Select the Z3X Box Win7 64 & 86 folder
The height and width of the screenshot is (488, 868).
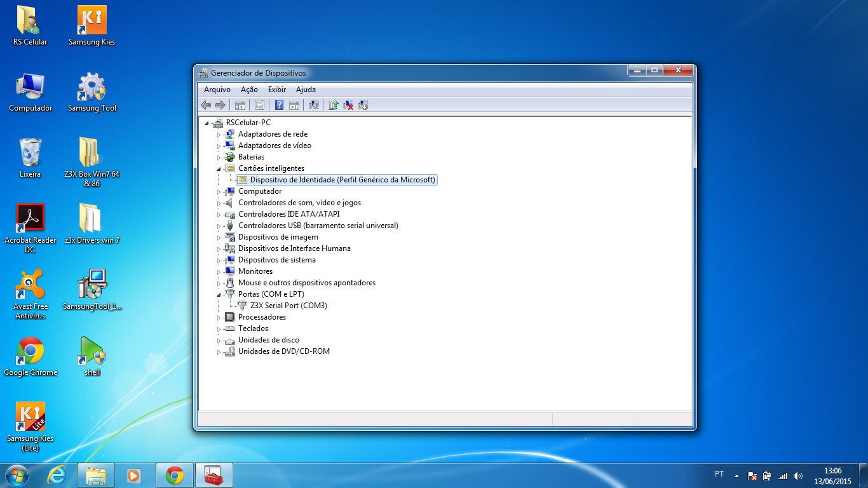point(92,163)
